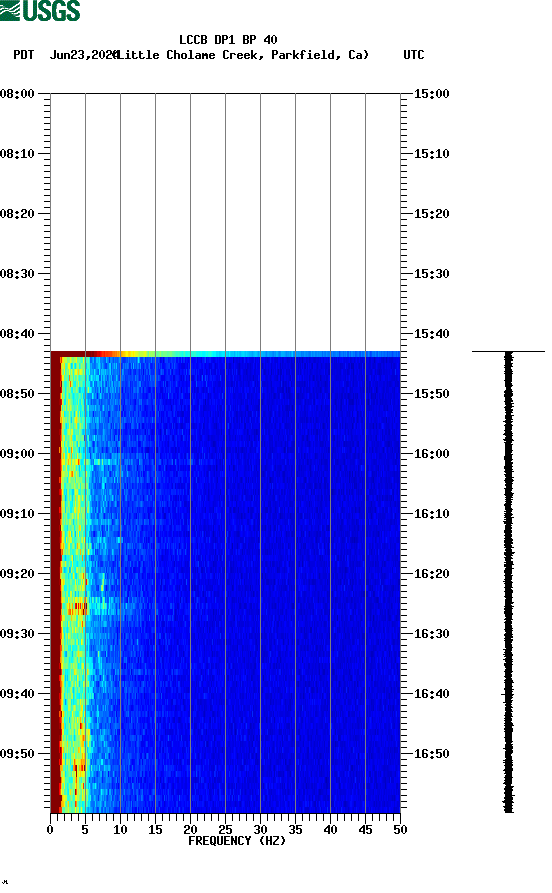552x893 pixels.
Task: Click the red energy burst near 09:26
Action: 77,608
